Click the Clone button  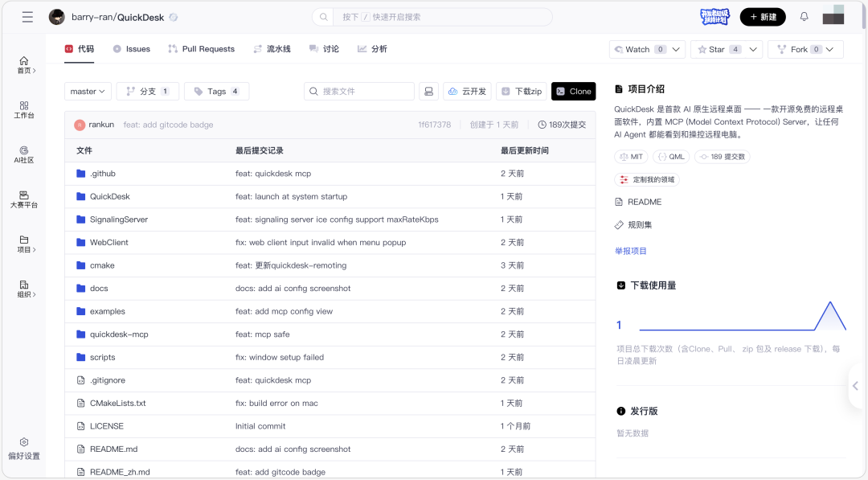574,92
